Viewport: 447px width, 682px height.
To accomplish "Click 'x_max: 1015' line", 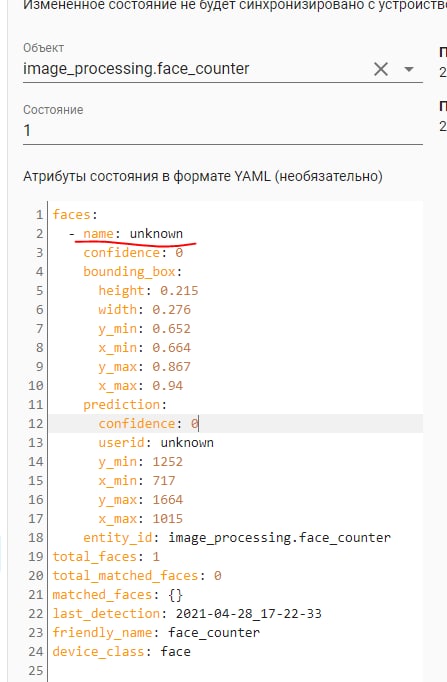I will point(140,519).
